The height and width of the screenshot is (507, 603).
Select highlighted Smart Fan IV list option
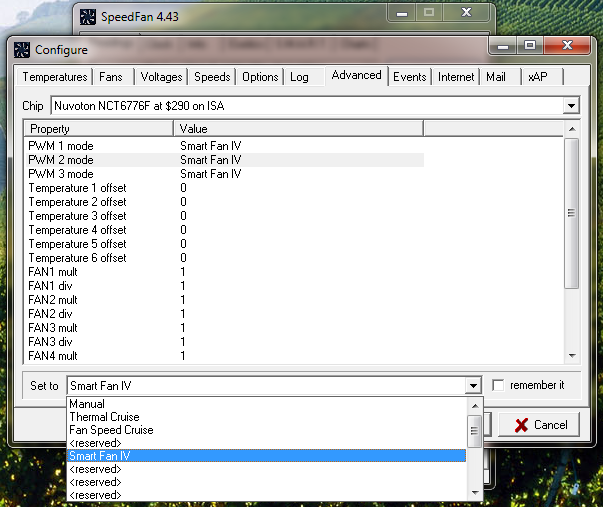(266, 456)
